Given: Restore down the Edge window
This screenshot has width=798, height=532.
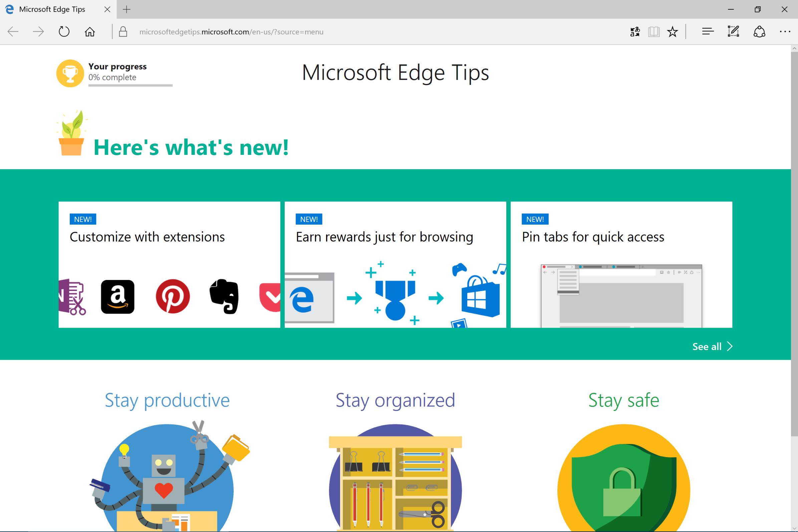Looking at the screenshot, I should (x=758, y=9).
